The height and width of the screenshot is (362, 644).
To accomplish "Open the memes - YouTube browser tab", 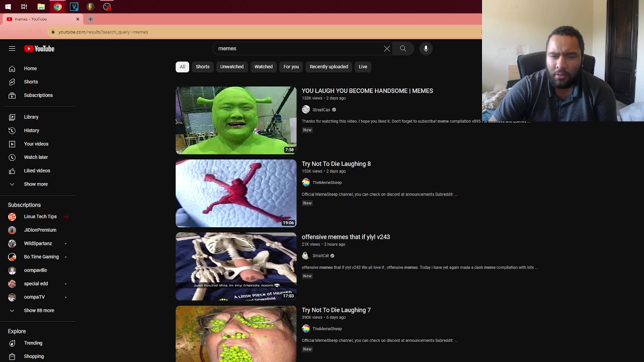I will (x=43, y=19).
